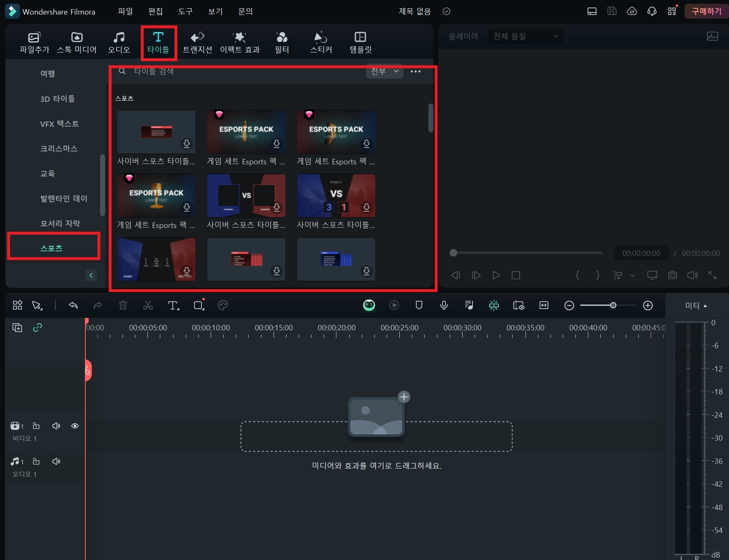
Task: Open the 오디오 tab
Action: click(119, 42)
